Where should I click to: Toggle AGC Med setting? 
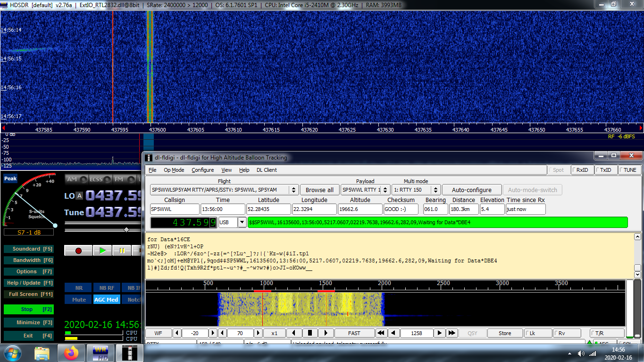coord(107,299)
